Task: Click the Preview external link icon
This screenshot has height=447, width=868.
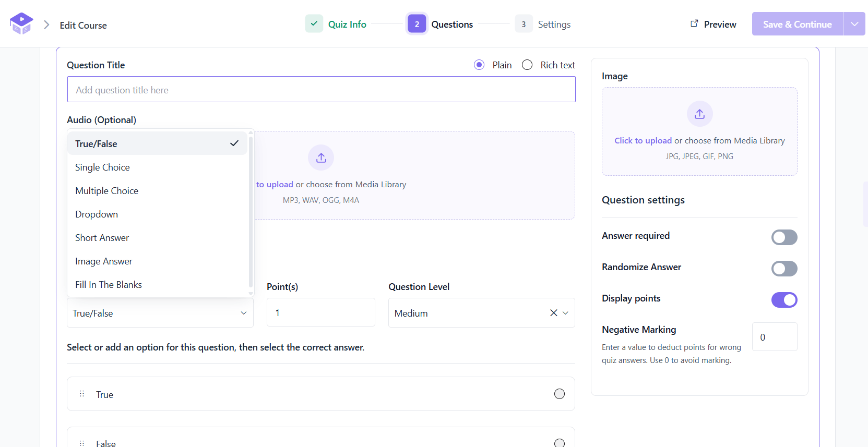Action: 694,23
